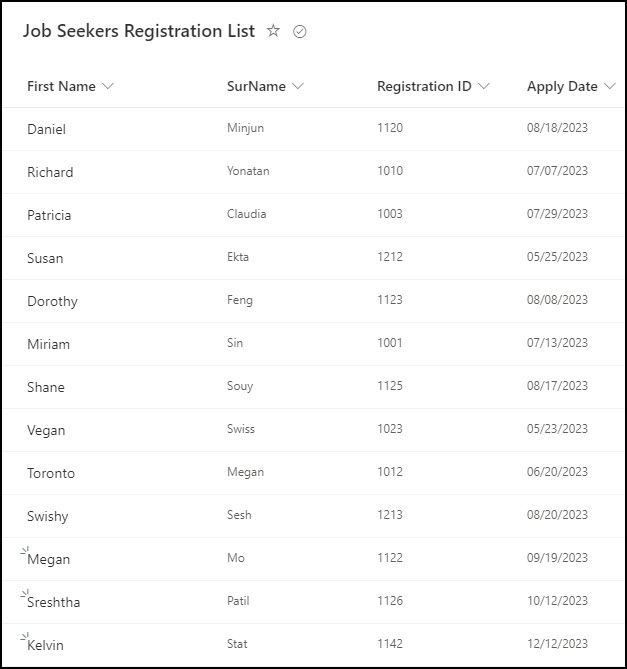Screen dimensions: 627x669
Task: Click the new-item sparkle icon beside Sreshtha
Action: (x=24, y=593)
